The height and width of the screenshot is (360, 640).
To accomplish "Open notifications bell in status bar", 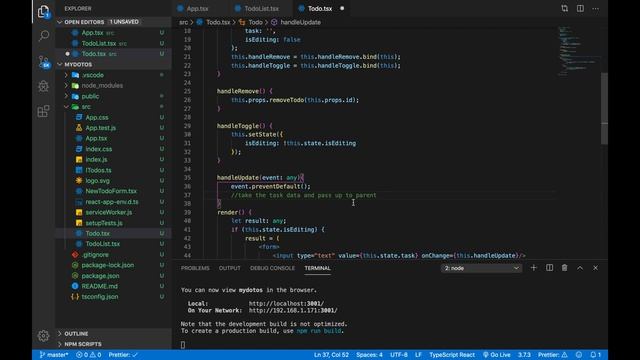I will coord(596,355).
